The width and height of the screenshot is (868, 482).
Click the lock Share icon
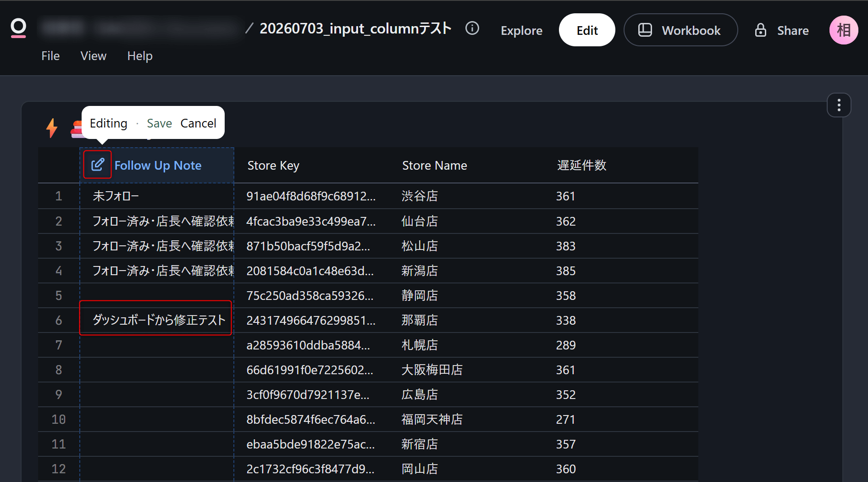pyautogui.click(x=761, y=30)
